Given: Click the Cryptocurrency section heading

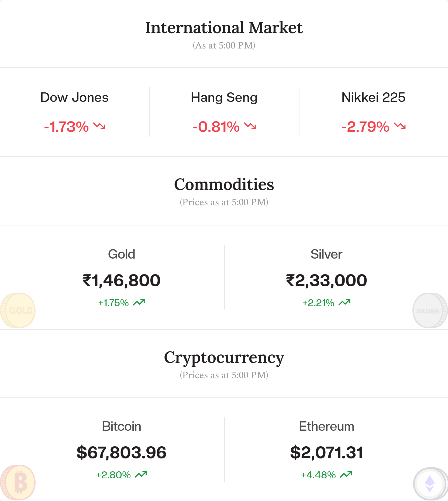Looking at the screenshot, I should coord(224,358).
